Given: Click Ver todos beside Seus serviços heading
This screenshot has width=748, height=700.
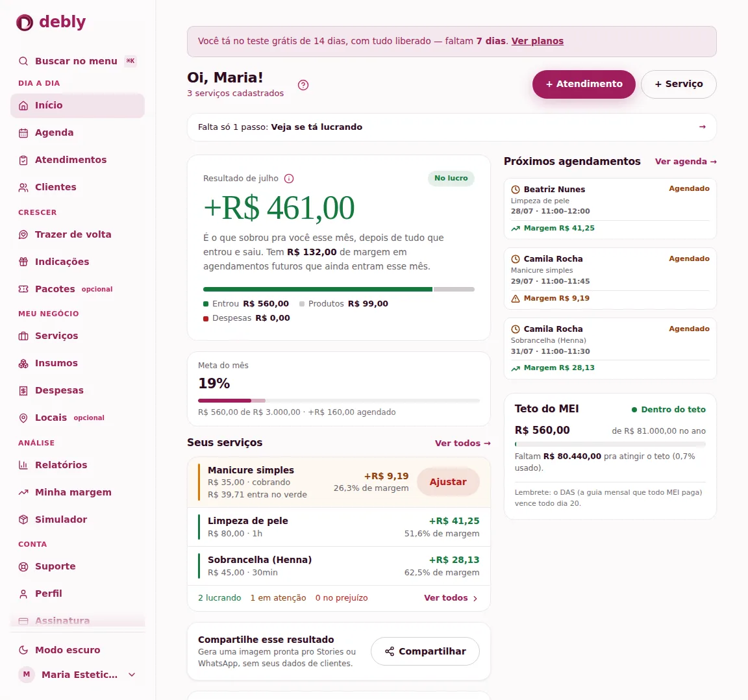Looking at the screenshot, I should click(x=463, y=444).
